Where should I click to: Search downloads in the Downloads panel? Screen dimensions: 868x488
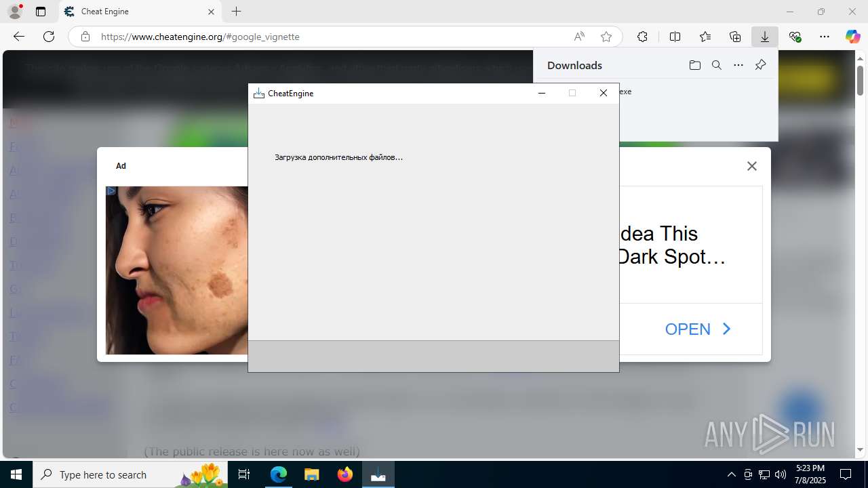click(x=716, y=65)
